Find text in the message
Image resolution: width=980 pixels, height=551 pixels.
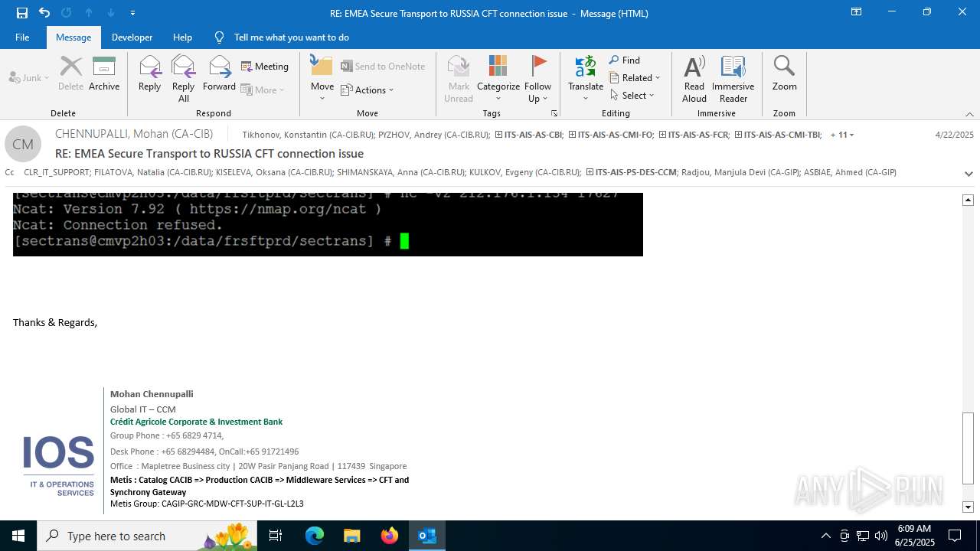tap(625, 60)
